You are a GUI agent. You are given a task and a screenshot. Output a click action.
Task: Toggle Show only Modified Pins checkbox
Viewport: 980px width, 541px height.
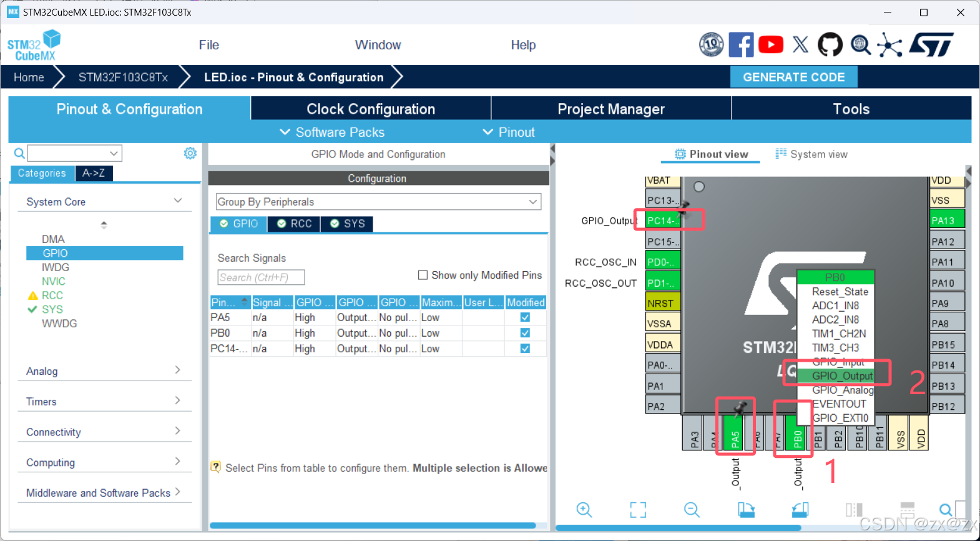click(423, 275)
